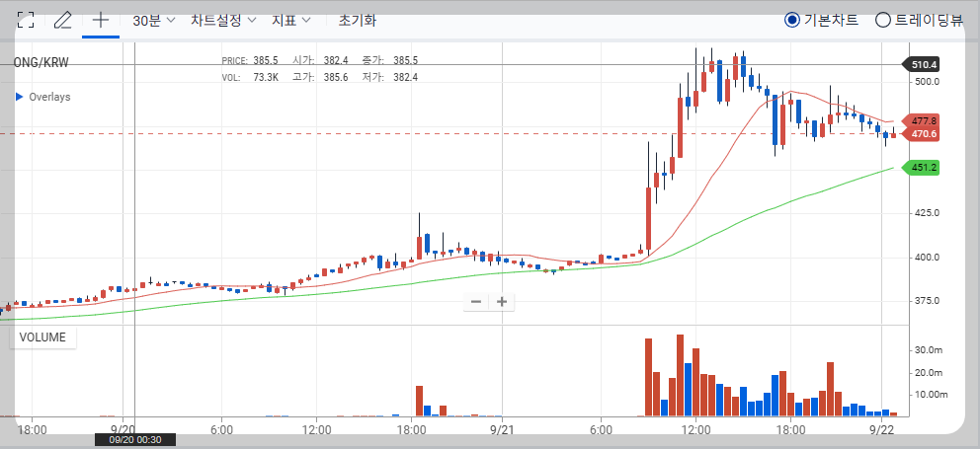
Task: Click the green 451.2 average tag
Action: coord(922,168)
